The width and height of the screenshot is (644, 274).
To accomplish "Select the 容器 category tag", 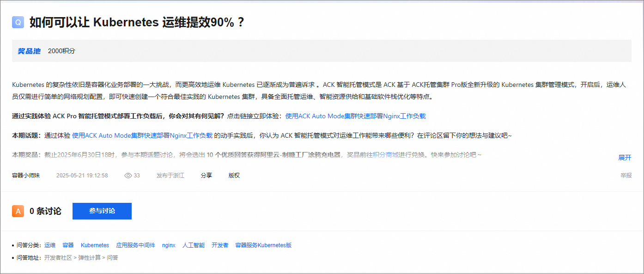I will [x=68, y=245].
